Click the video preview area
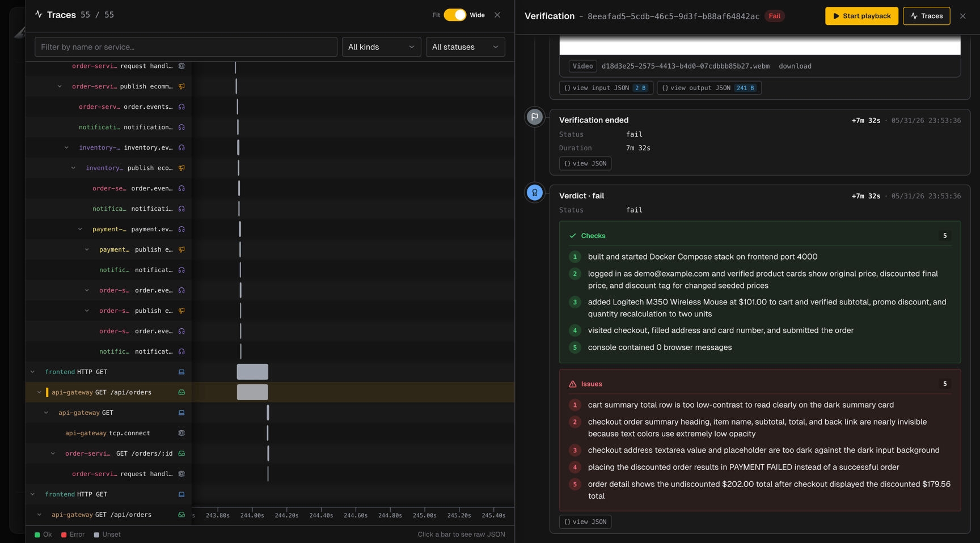This screenshot has width=980, height=543. [760, 45]
